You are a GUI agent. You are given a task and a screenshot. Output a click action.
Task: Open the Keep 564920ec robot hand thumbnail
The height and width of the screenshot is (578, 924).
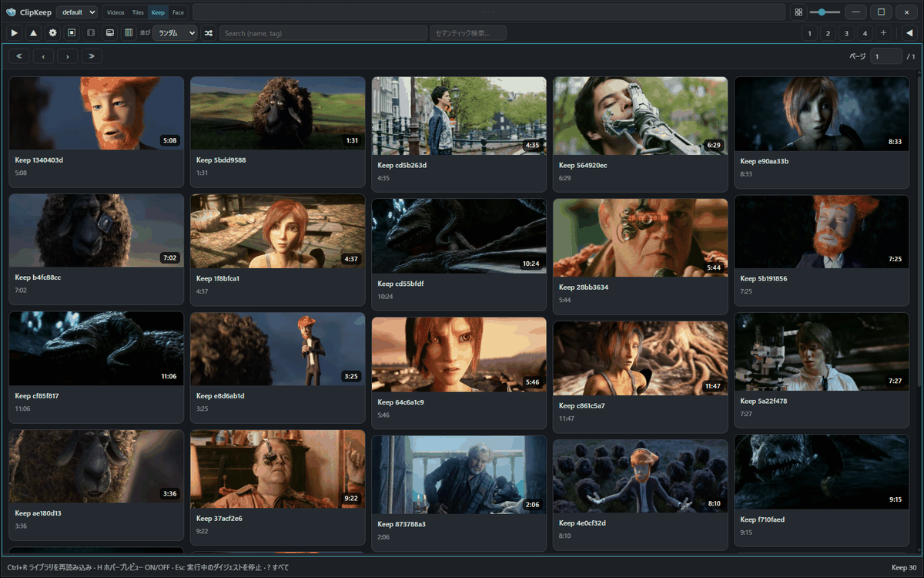point(641,116)
